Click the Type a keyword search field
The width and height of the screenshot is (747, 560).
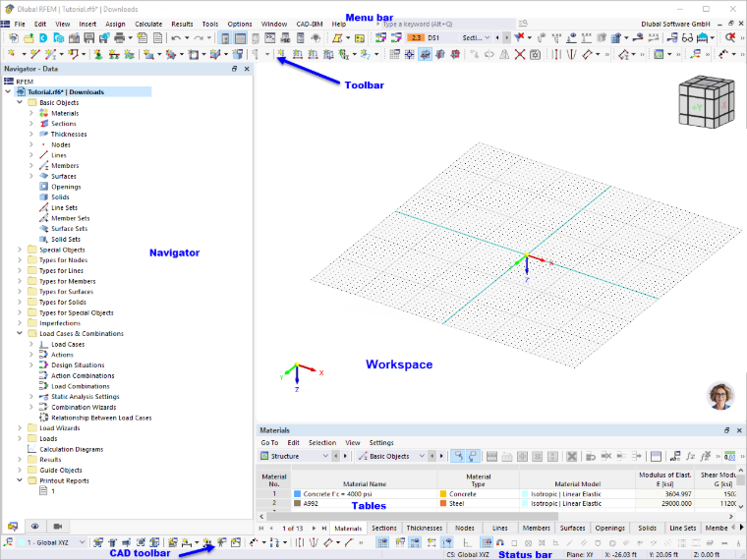pyautogui.click(x=447, y=24)
